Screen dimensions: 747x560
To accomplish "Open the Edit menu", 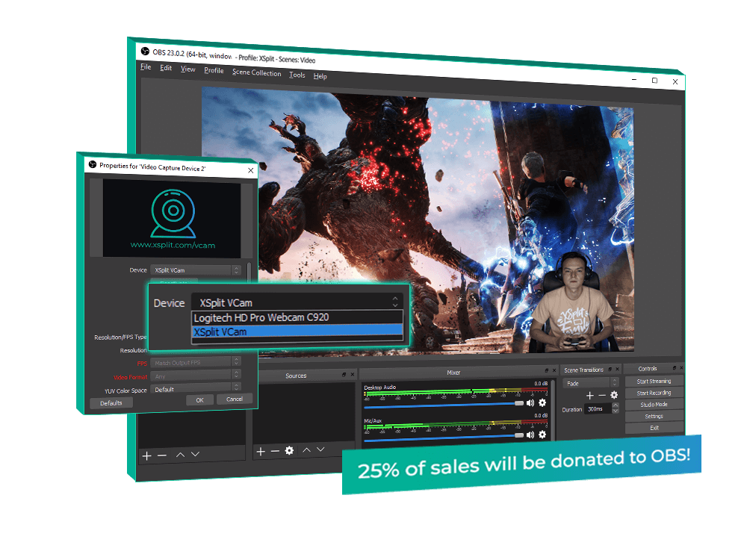I will pos(166,68).
